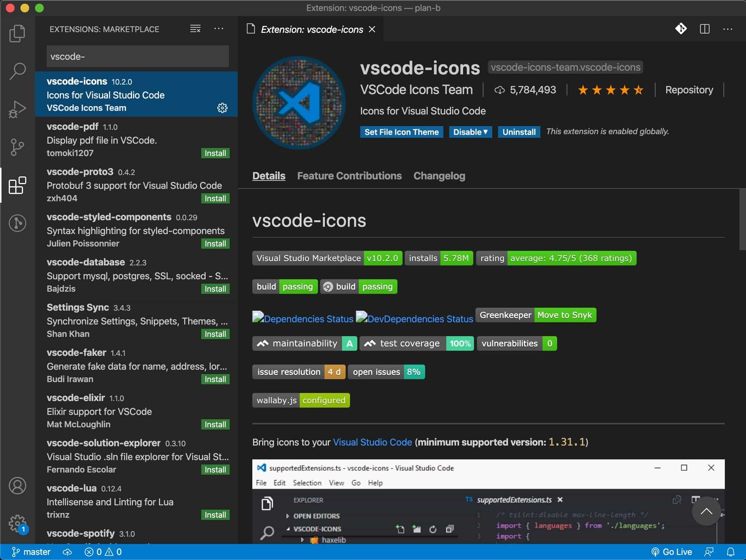
Task: Open editor more actions ellipsis menu
Action: [727, 29]
